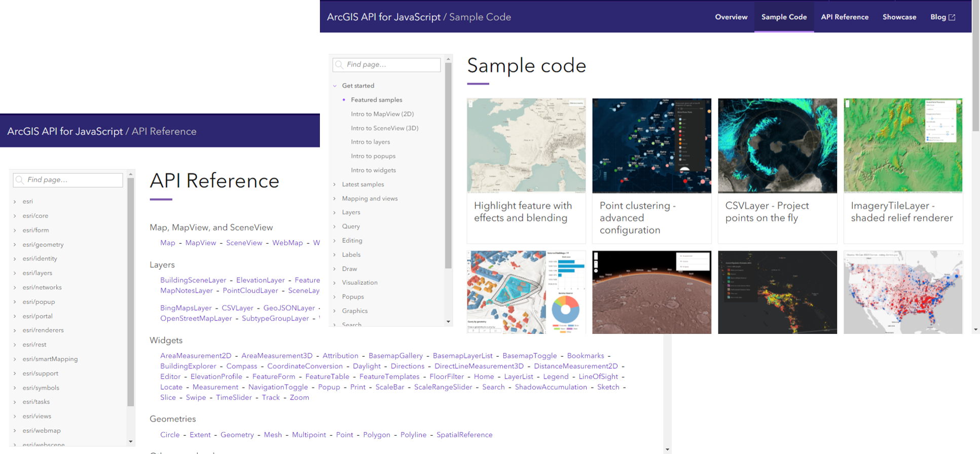Click magnifier icon in Sample Code search box

[339, 65]
